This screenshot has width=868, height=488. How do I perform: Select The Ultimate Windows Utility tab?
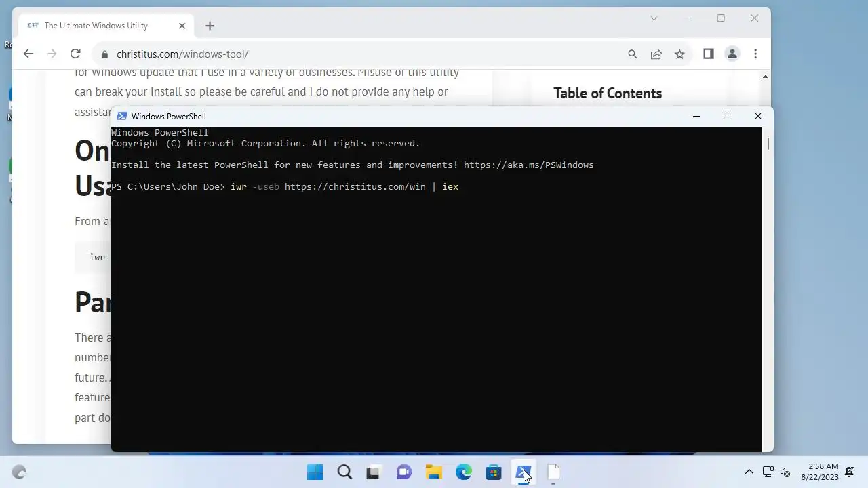(106, 26)
